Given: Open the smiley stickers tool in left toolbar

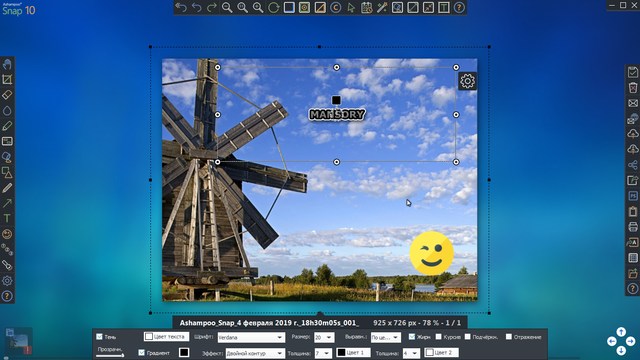Looking at the screenshot, I should coord(7,234).
